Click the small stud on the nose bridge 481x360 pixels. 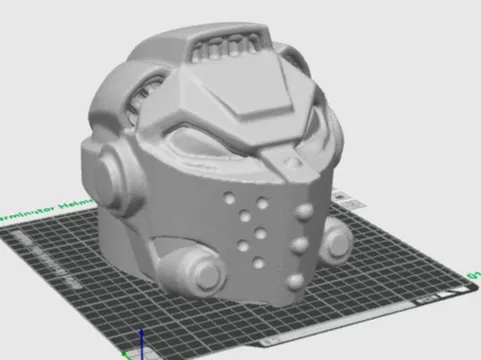pyautogui.click(x=292, y=163)
